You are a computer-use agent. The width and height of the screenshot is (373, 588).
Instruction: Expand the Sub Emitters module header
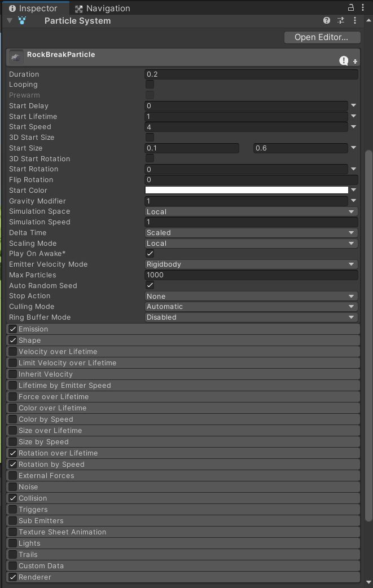coord(183,520)
